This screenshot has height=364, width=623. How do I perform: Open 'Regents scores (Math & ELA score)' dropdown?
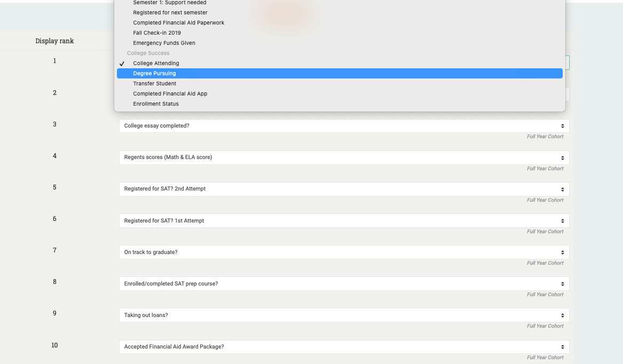tap(344, 157)
